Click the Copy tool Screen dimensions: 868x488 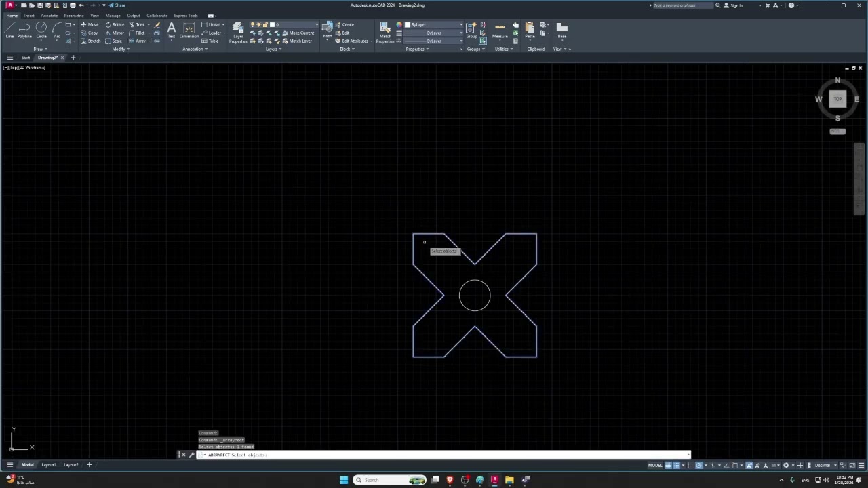(90, 33)
